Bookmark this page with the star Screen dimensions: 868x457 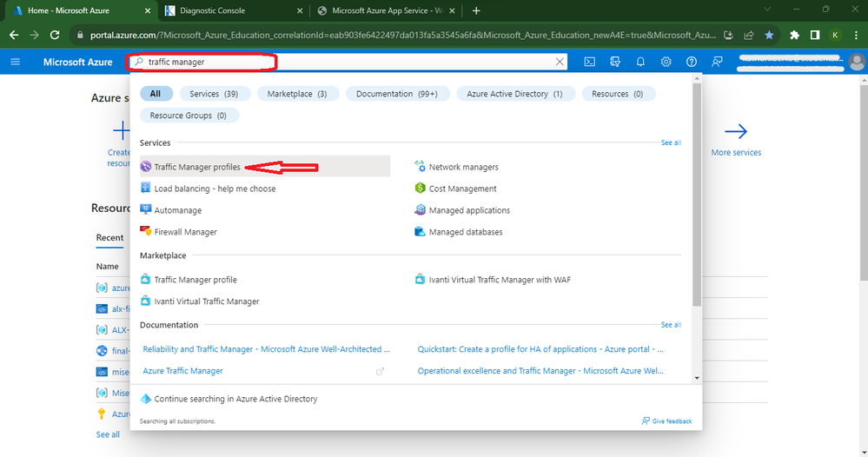coord(769,35)
